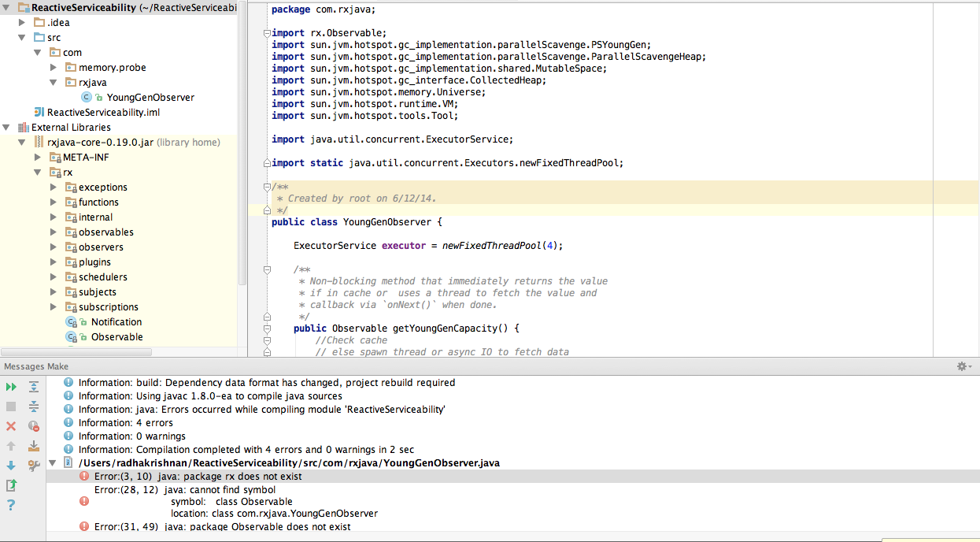Collapse the error file path node
The width and height of the screenshot is (980, 542).
click(53, 463)
